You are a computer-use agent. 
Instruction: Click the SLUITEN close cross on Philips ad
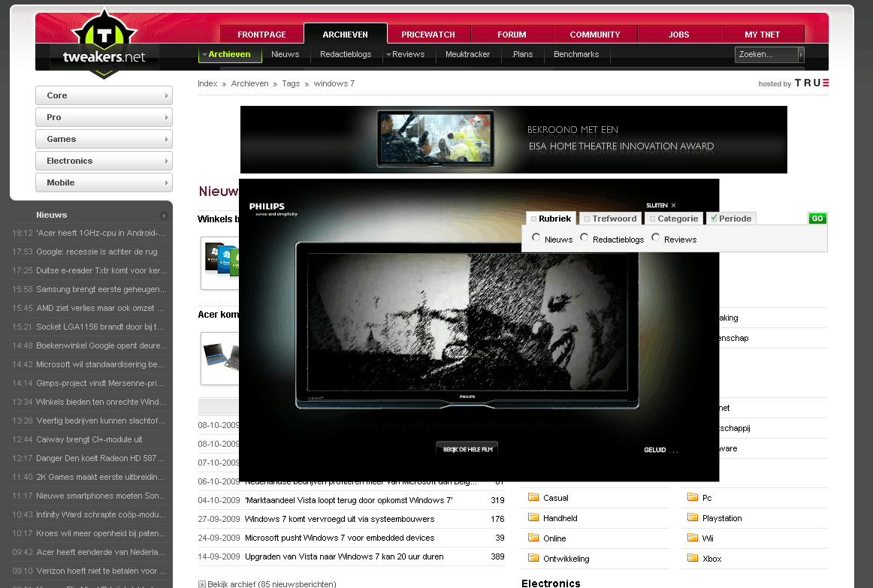[673, 205]
